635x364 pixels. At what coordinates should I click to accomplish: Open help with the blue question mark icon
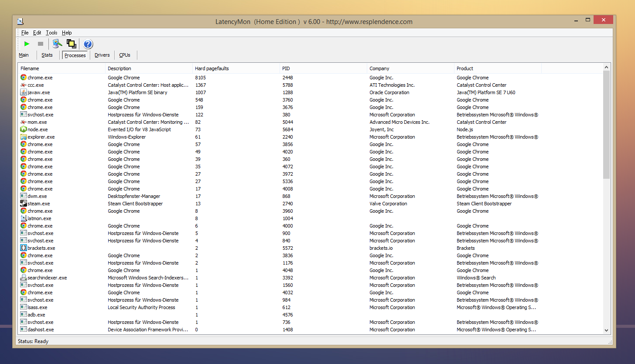tap(88, 44)
